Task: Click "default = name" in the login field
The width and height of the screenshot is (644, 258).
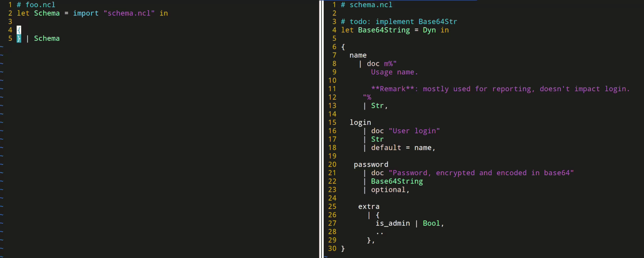Action: [x=401, y=148]
